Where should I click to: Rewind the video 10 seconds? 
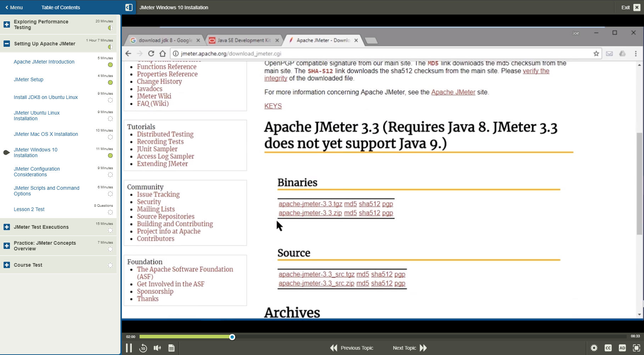click(143, 348)
